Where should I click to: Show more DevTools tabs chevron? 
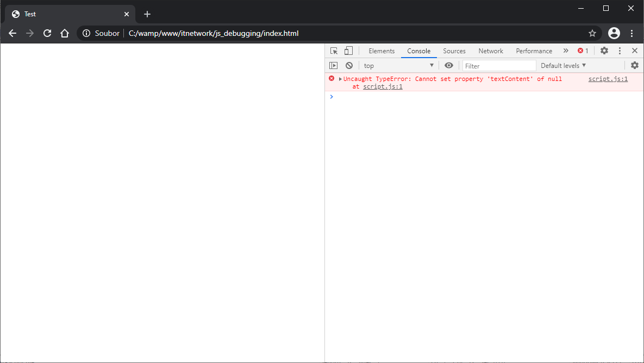click(566, 51)
